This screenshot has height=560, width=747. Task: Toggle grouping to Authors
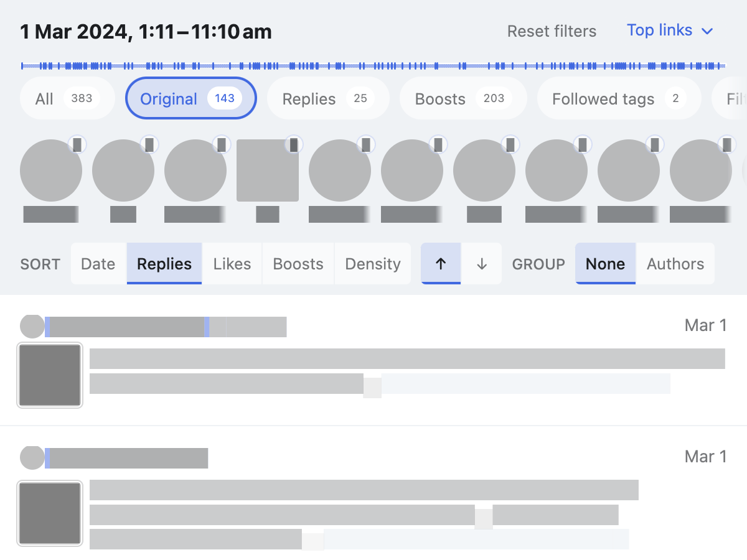click(675, 264)
